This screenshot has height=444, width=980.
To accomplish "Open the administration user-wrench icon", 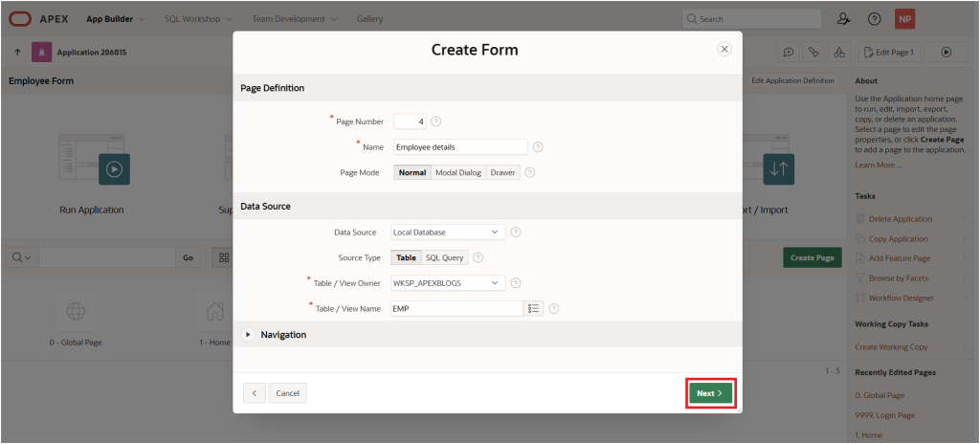I will coord(843,19).
